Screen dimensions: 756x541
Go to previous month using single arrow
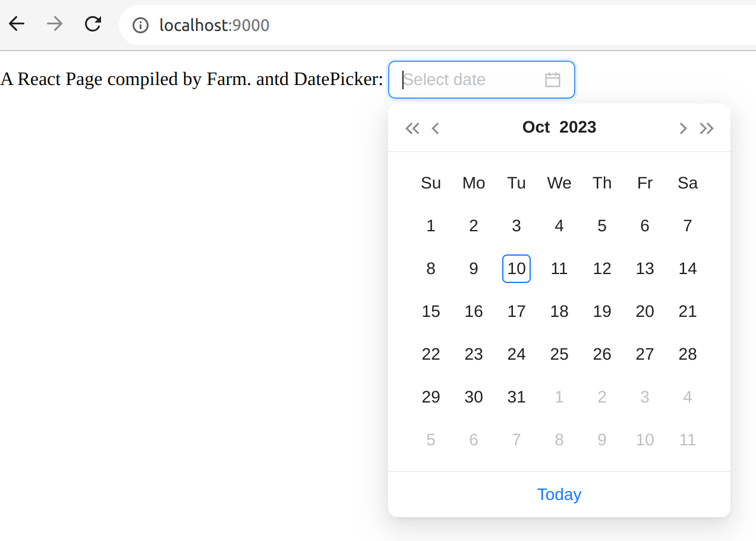[x=436, y=128]
